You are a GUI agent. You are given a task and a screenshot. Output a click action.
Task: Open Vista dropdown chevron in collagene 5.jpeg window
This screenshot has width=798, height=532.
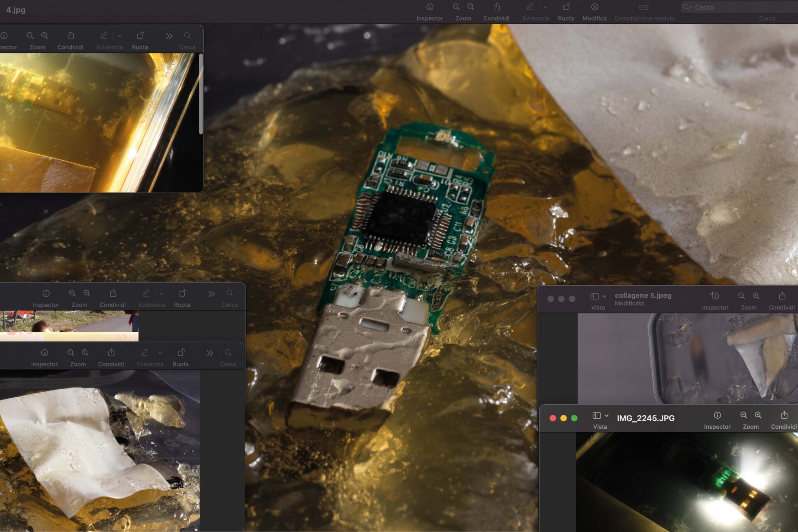(x=604, y=297)
